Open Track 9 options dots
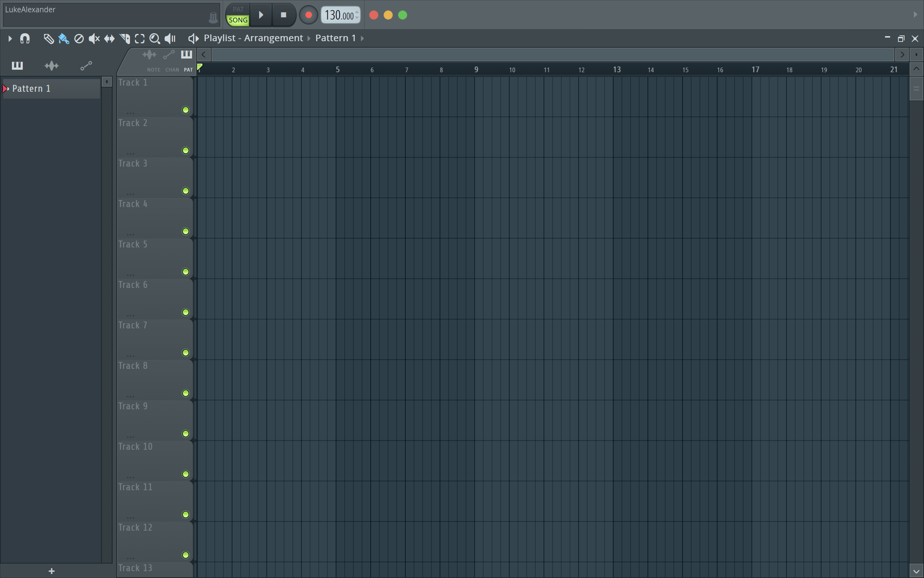Screen dimensions: 924x578 [x=131, y=437]
